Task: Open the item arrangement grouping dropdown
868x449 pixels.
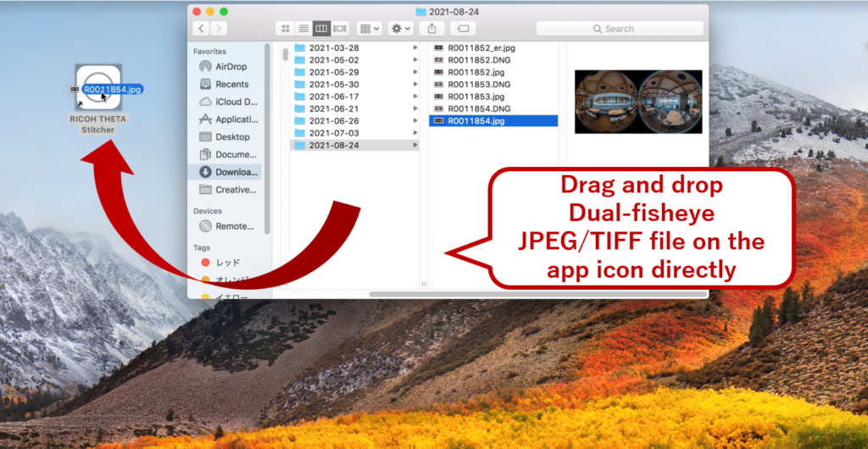Action: pos(370,28)
